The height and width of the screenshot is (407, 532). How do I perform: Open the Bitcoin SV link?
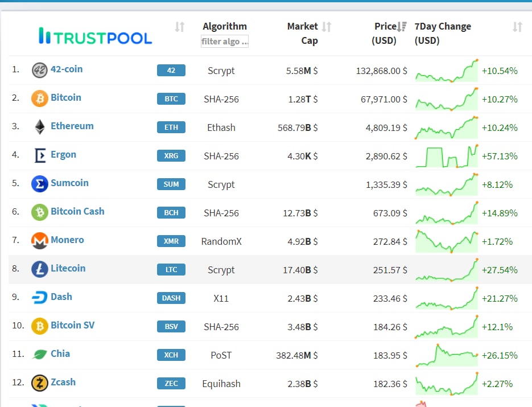pyautogui.click(x=73, y=325)
